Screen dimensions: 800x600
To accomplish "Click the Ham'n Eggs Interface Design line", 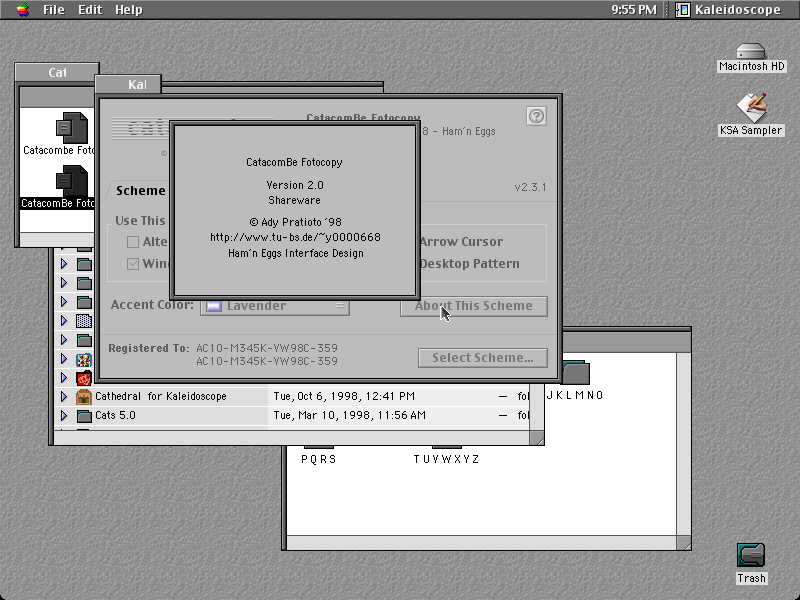I will coord(295,253).
